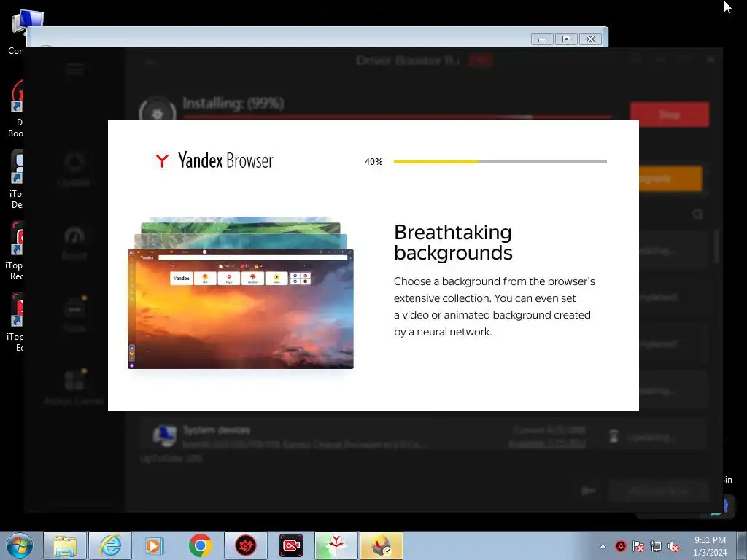Screen dimensions: 747x560
Task: Open the Boost section in Driver Booster sidebar
Action: coord(74,243)
